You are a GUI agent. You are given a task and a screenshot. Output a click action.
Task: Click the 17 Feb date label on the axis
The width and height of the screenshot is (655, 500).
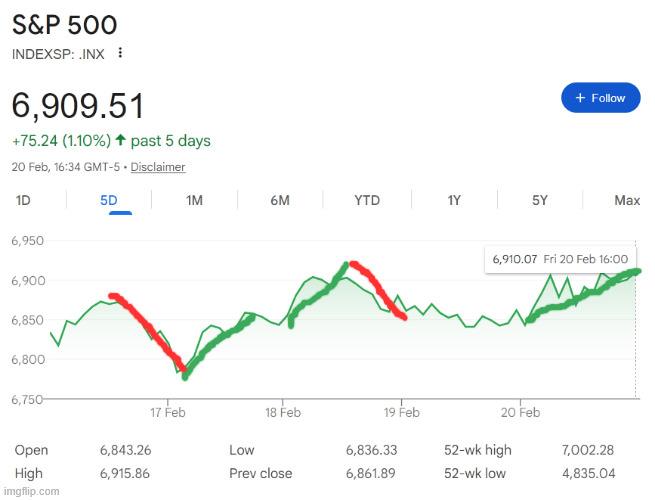168,412
